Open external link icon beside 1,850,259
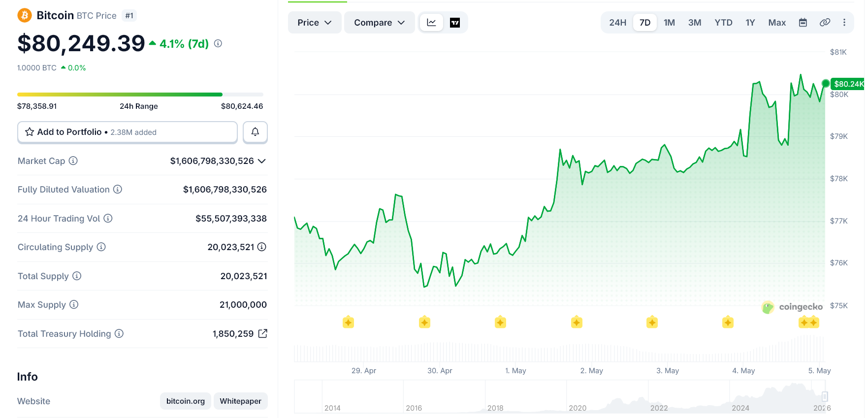This screenshot has height=418, width=868. tap(263, 333)
